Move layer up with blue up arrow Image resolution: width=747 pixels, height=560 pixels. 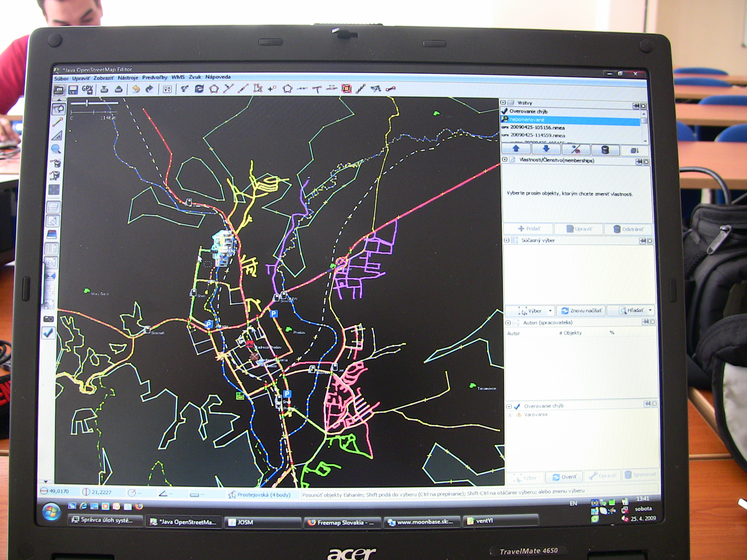(516, 149)
